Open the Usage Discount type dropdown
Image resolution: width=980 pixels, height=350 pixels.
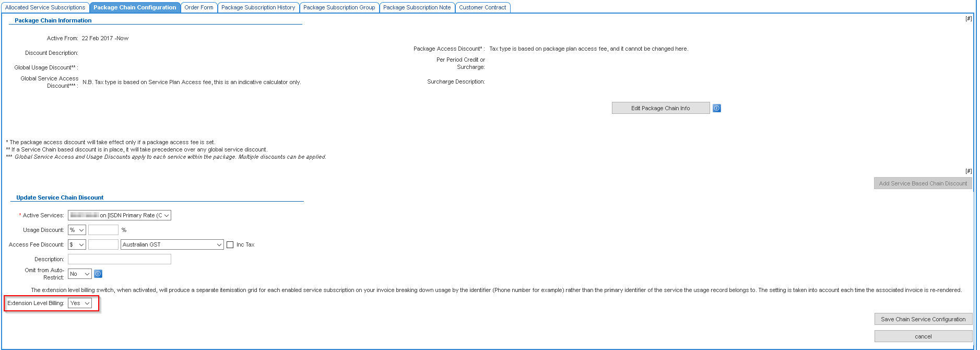pos(77,230)
